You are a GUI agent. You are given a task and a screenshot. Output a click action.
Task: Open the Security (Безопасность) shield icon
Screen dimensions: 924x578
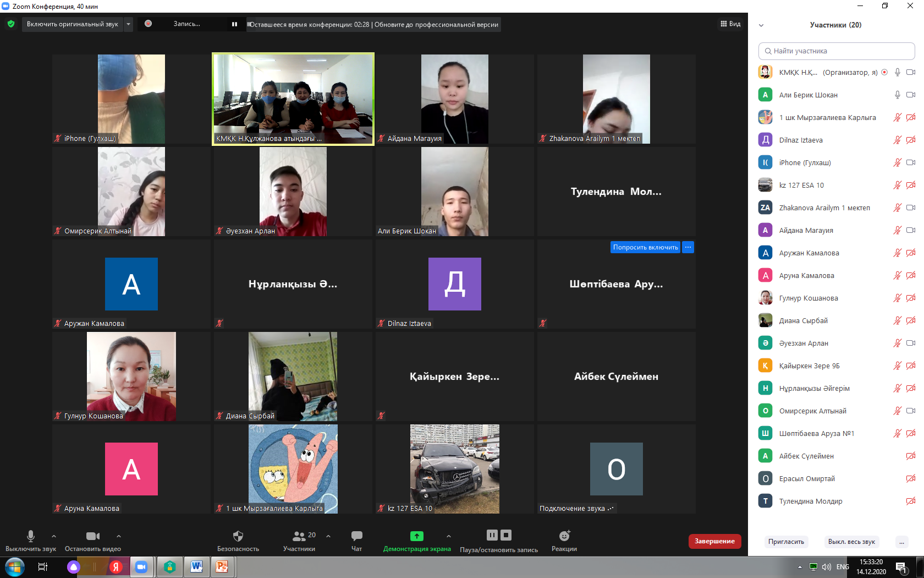238,536
